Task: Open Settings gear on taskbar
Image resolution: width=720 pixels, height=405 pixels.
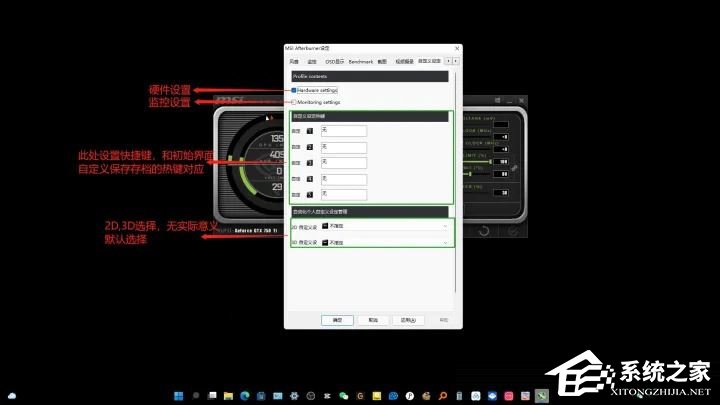Action: (294, 396)
